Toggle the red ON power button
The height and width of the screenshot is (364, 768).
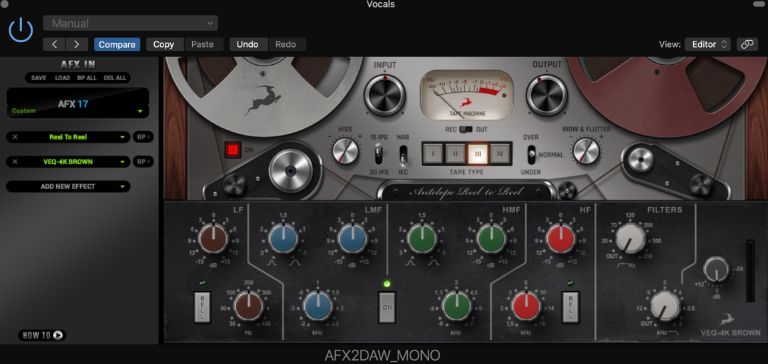233,150
